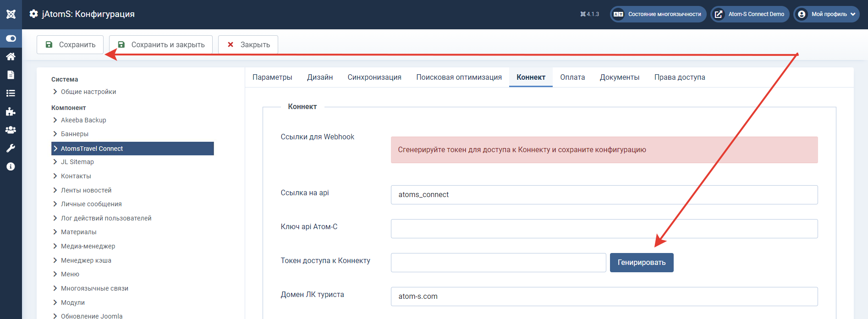Open Ленты новостей settings

(x=86, y=190)
